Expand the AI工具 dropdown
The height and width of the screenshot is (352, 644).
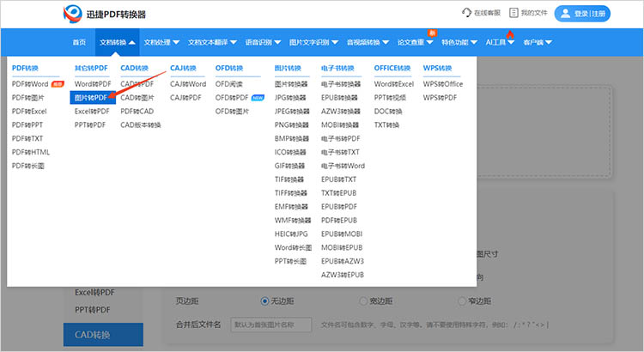click(500, 42)
